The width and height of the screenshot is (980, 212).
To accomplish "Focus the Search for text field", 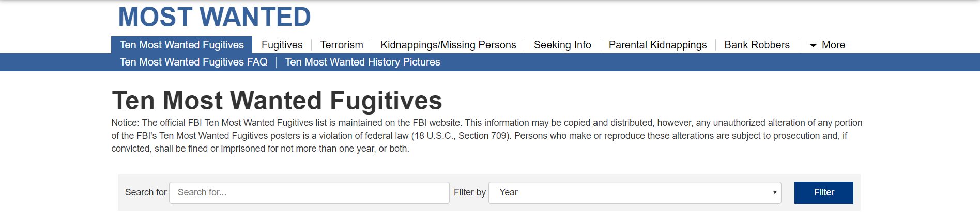I will 309,192.
